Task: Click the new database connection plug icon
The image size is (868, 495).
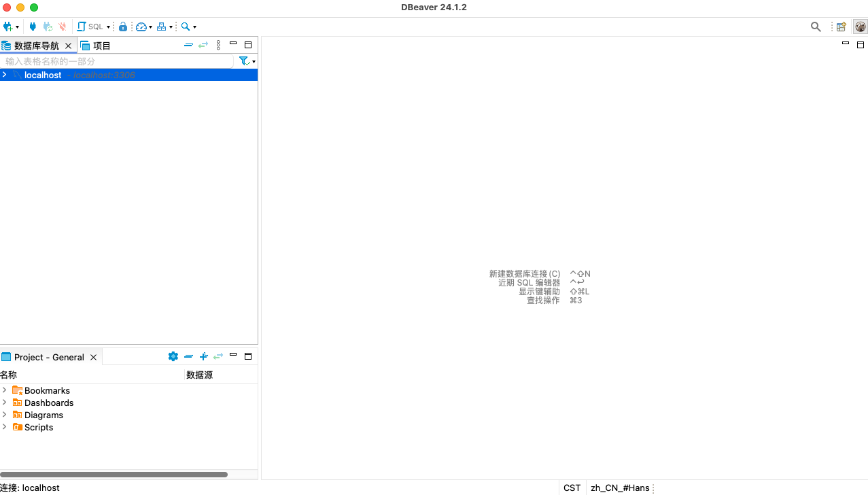Action: [8, 27]
